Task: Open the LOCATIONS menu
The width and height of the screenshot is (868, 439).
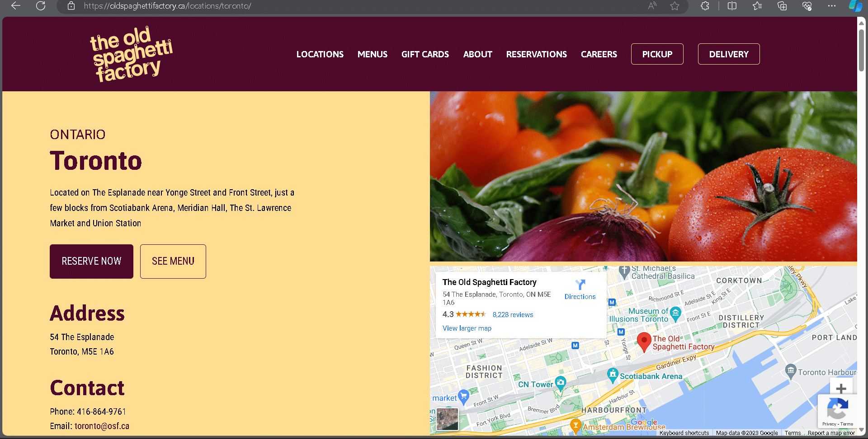Action: click(320, 54)
